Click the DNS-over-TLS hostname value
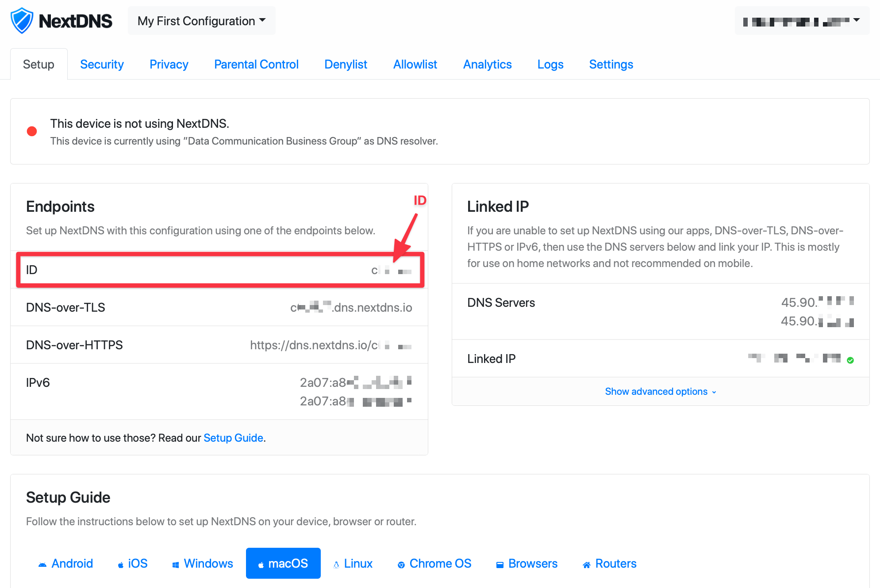The width and height of the screenshot is (880, 588). (x=351, y=307)
